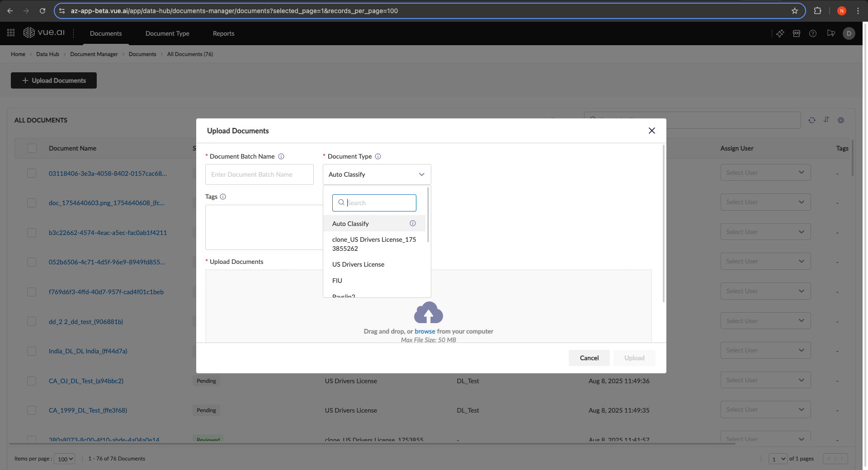Open the Data Hub breadcrumb link
The width and height of the screenshot is (868, 470).
pos(47,54)
